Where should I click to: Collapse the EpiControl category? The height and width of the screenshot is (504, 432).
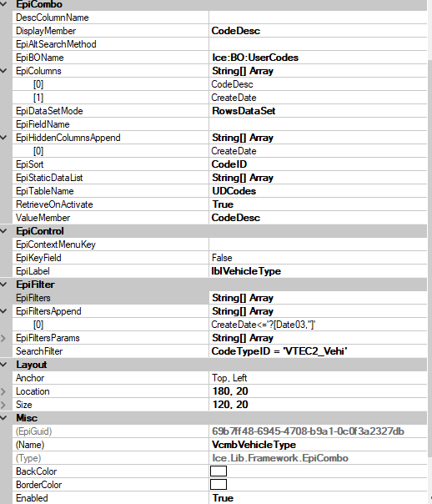point(3,231)
